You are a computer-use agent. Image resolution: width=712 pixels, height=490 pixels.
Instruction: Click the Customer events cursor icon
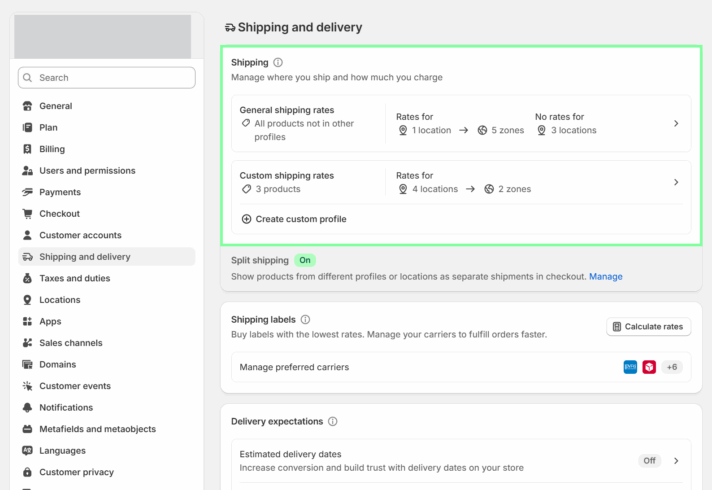27,386
